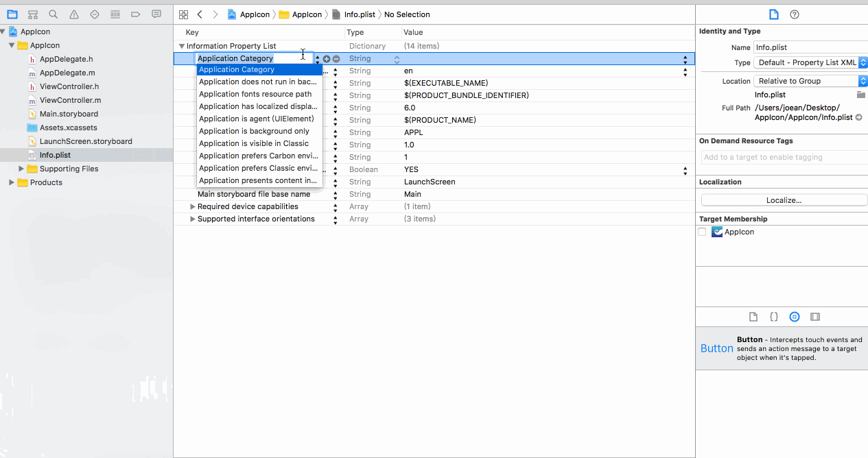868x458 pixels.
Task: Open the Report navigator
Action: [156, 14]
